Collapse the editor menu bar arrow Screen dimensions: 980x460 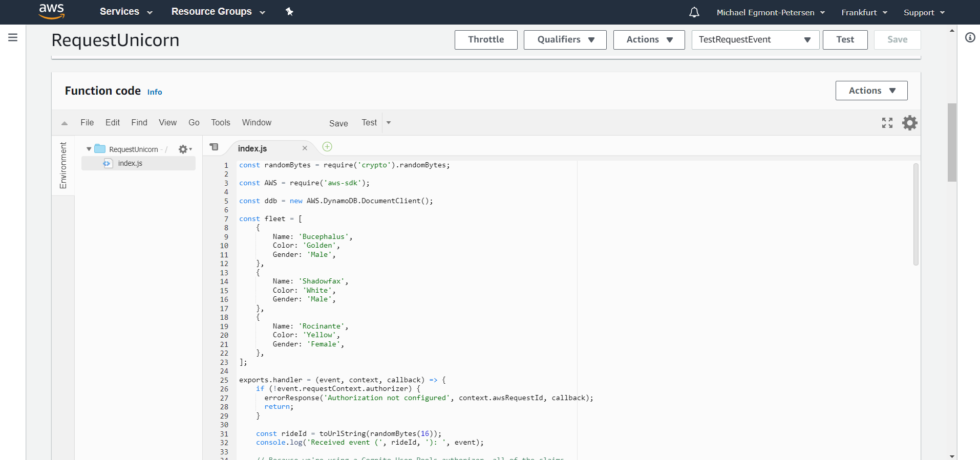pyautogui.click(x=65, y=123)
